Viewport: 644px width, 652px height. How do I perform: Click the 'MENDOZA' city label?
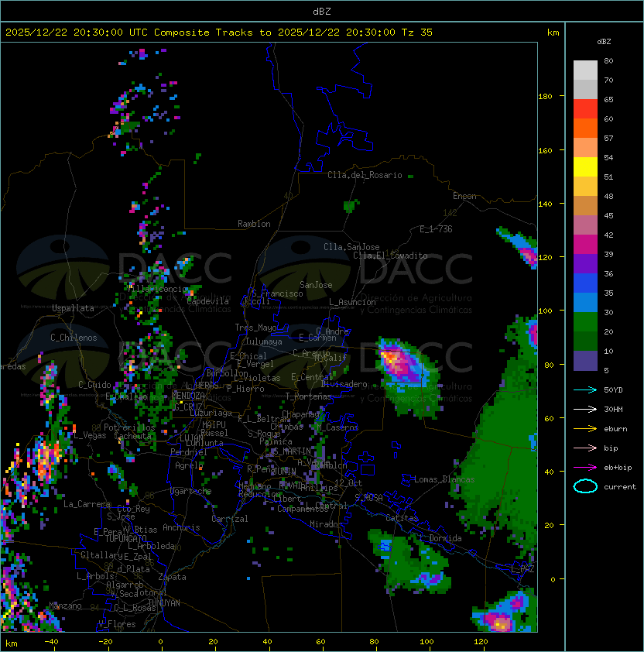coord(188,396)
